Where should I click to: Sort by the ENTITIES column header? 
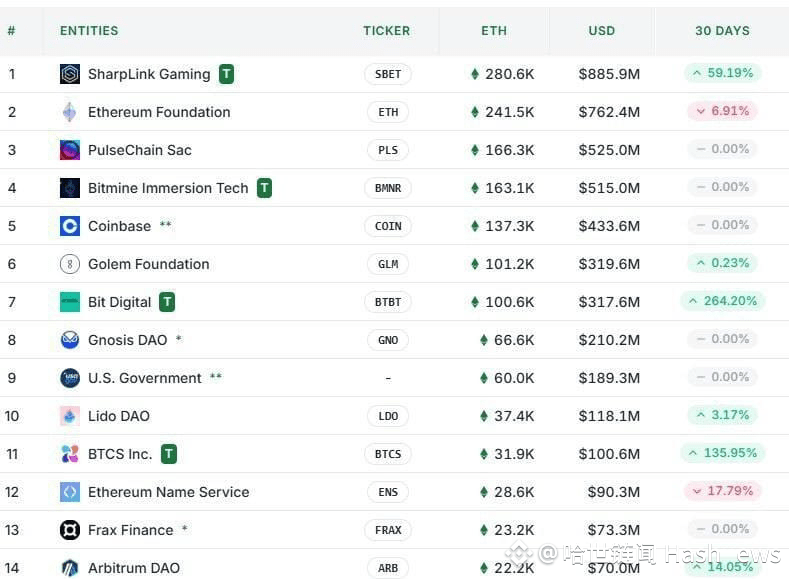click(89, 31)
